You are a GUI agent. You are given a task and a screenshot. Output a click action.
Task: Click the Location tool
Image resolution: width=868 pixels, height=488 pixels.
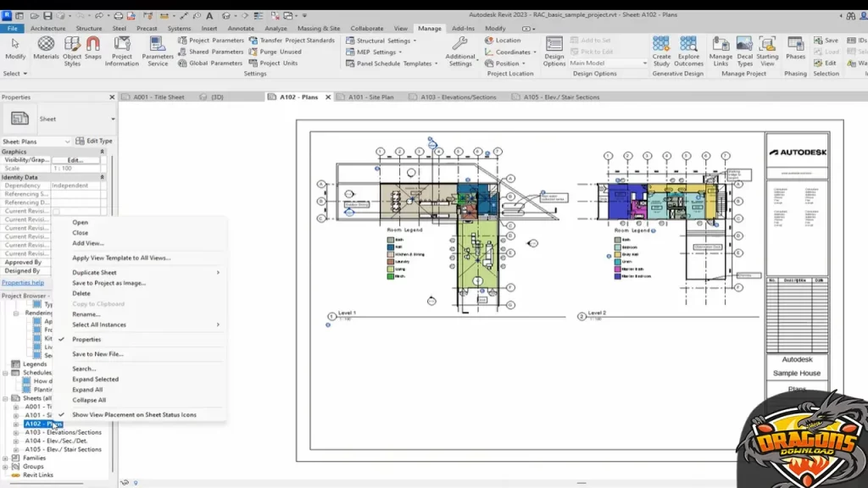point(503,41)
